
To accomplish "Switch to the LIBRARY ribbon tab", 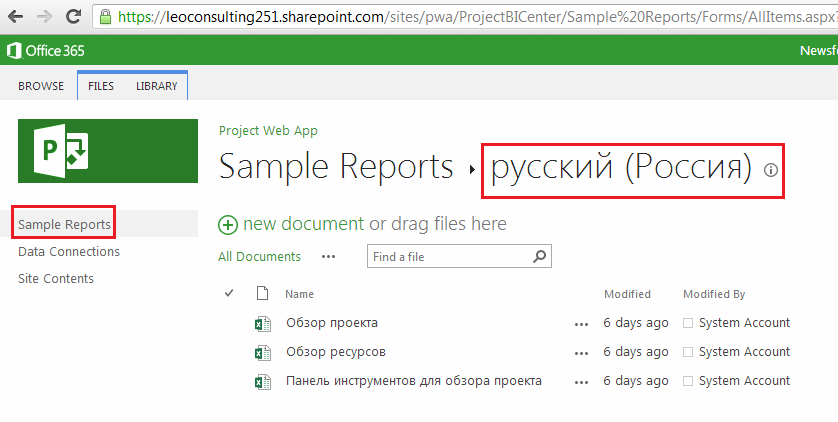I will pyautogui.click(x=157, y=86).
